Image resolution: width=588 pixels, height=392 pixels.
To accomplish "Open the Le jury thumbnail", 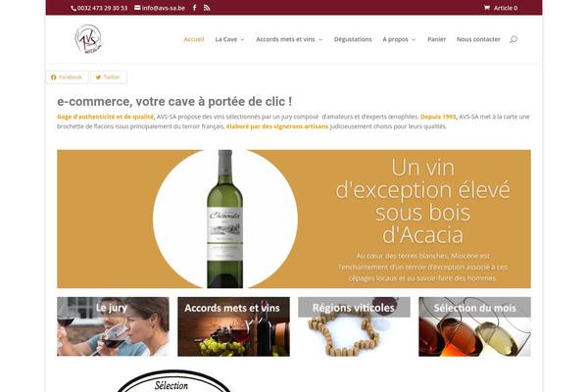I will pos(113,326).
